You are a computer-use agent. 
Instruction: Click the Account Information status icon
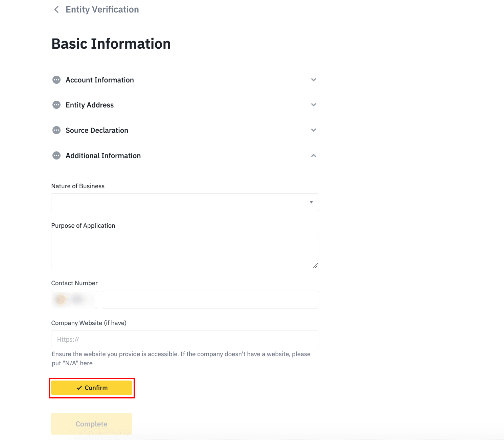click(x=56, y=80)
